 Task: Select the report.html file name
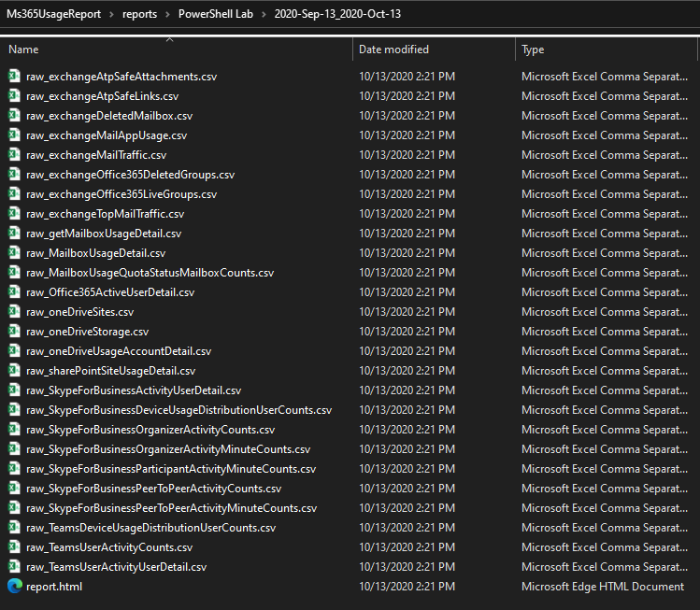(x=54, y=587)
